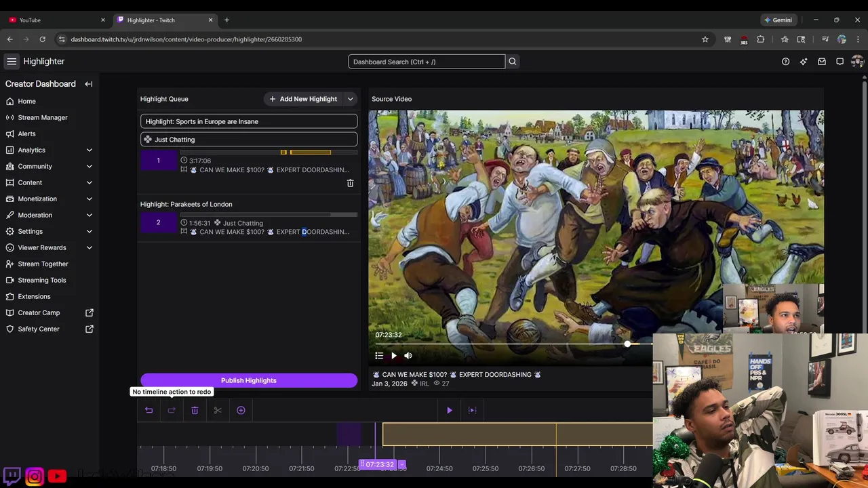868x488 pixels.
Task: Play the timeline from the toolbar
Action: click(450, 410)
